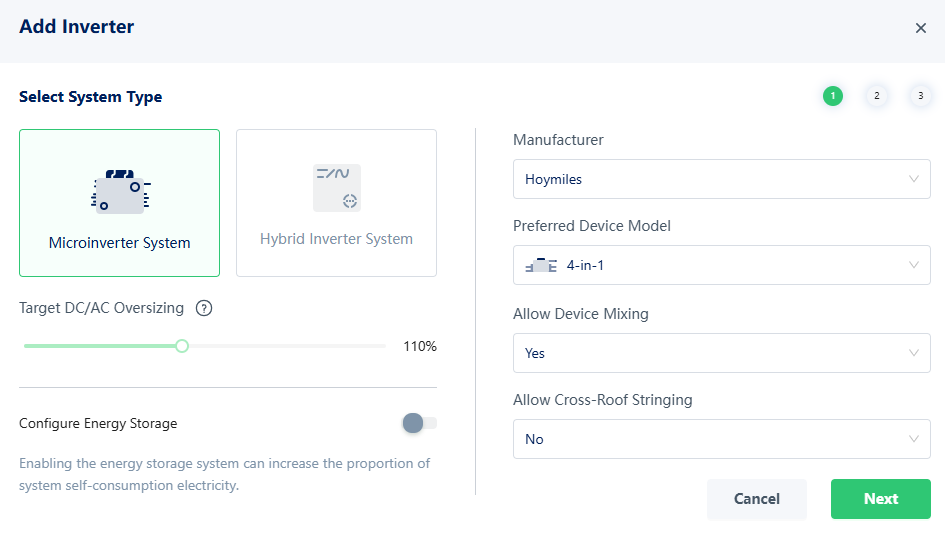Open Target DC/AC Oversizing help tooltip
This screenshot has height=538, width=945.
pyautogui.click(x=204, y=308)
